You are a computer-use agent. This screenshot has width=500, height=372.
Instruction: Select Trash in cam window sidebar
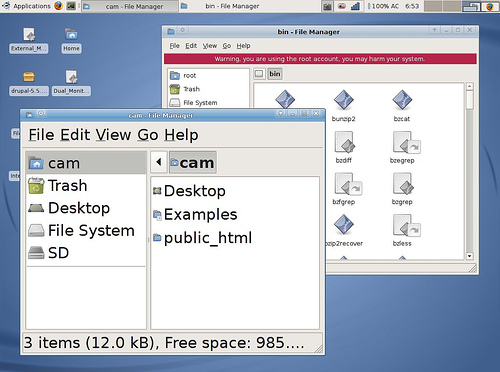[x=86, y=185]
